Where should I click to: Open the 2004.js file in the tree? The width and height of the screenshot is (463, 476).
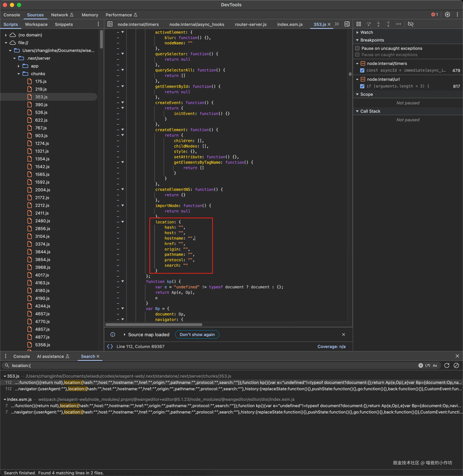[x=43, y=190]
